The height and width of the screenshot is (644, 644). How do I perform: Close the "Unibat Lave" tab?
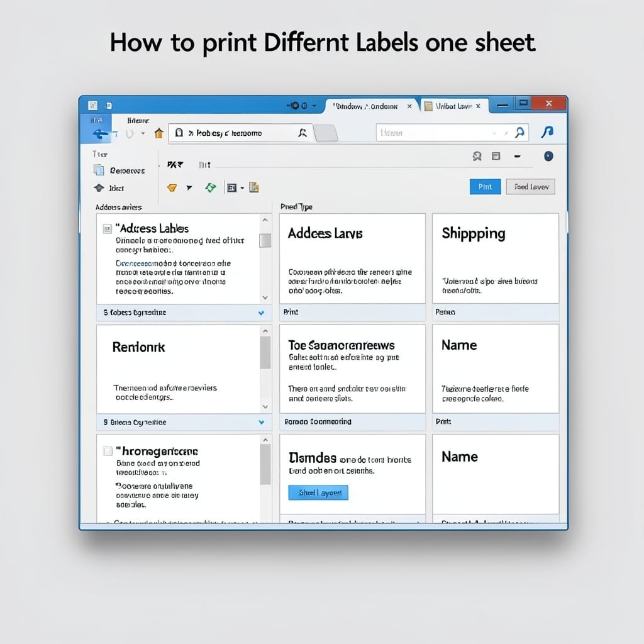point(478,106)
